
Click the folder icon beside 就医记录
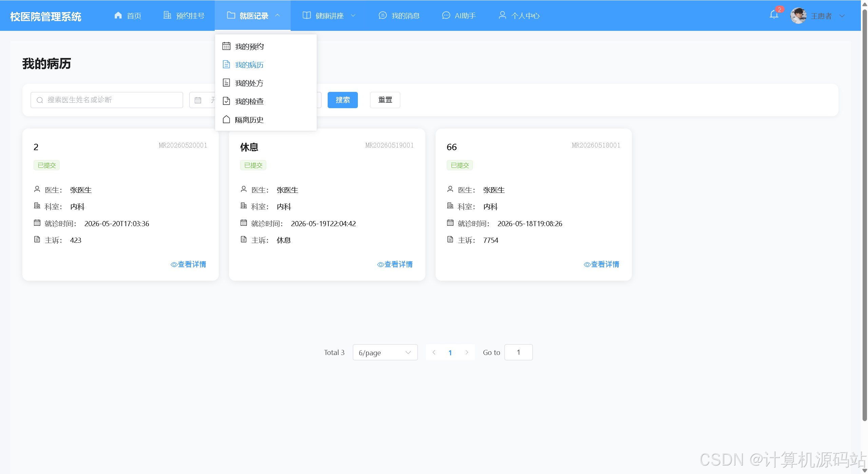coord(231,15)
